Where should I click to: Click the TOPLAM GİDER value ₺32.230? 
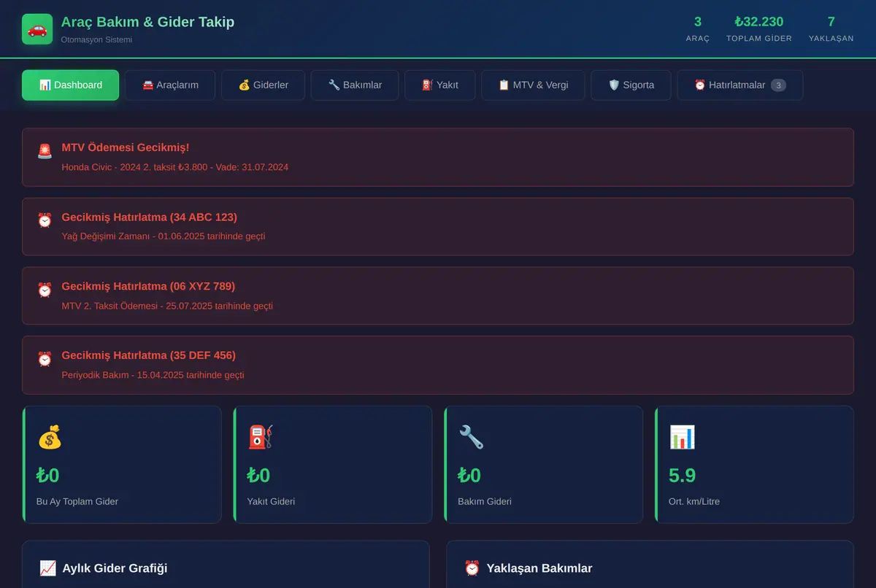pos(759,22)
